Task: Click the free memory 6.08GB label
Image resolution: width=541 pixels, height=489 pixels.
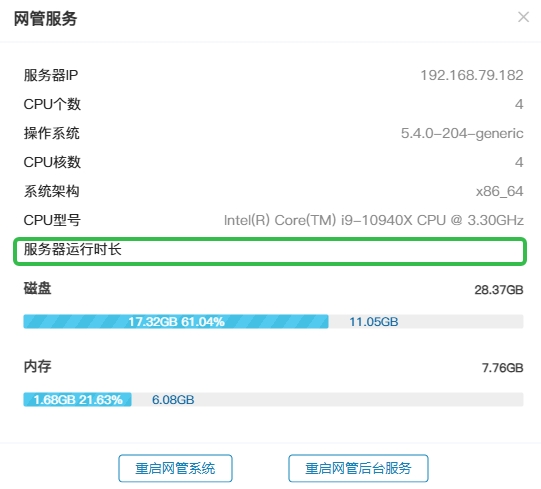Action: 173,400
